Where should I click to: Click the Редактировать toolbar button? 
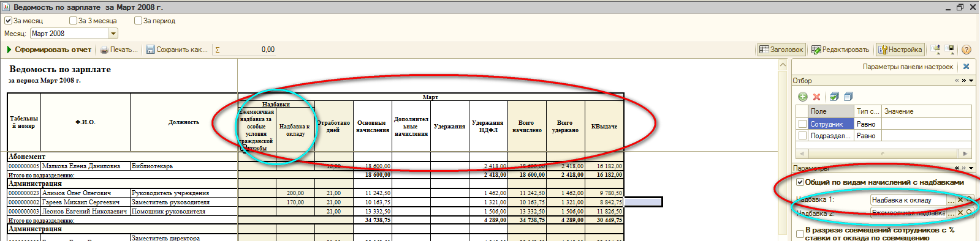(840, 50)
